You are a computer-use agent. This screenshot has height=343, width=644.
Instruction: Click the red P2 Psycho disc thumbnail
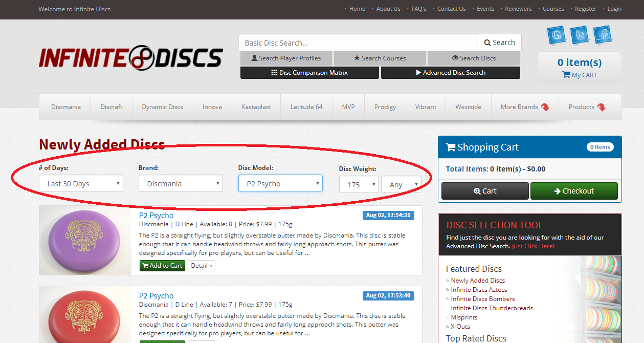tap(85, 315)
